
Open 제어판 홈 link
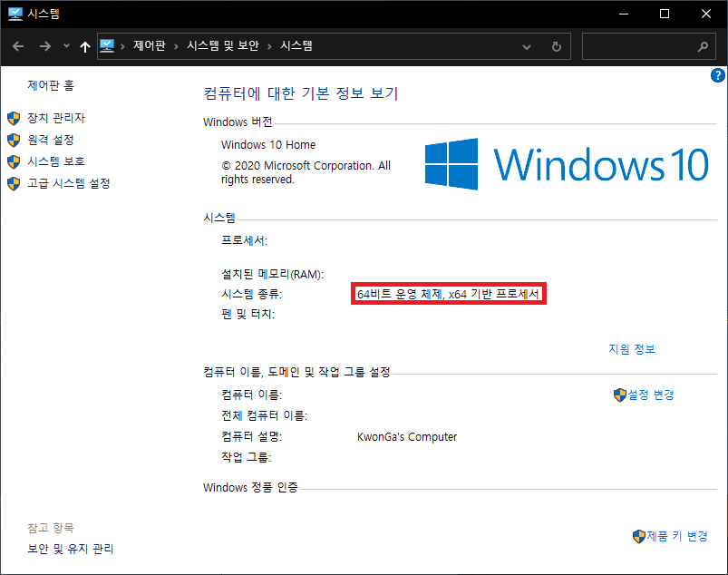(x=51, y=85)
